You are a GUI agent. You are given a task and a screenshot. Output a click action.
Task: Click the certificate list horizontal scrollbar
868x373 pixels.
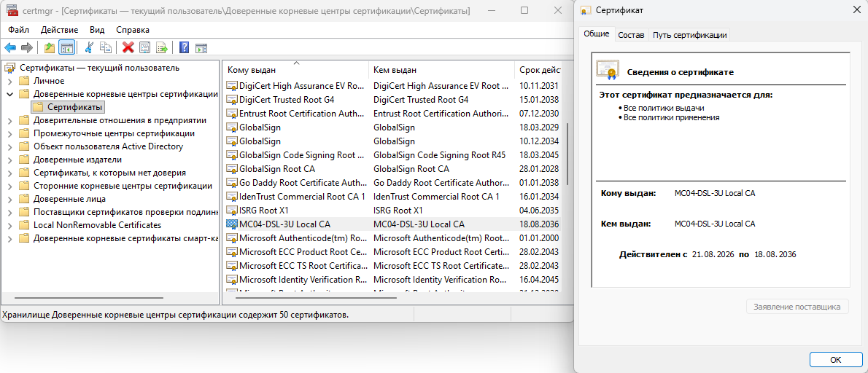point(316,298)
